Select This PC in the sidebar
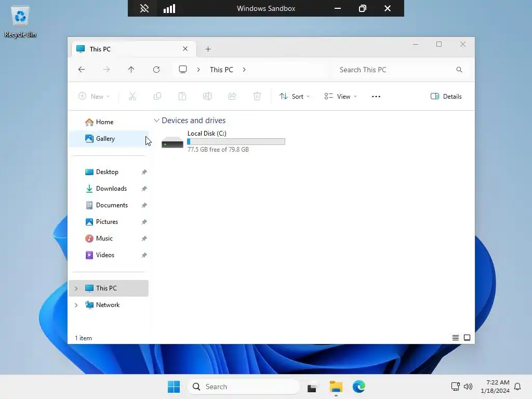The width and height of the screenshot is (532, 399). [109, 288]
